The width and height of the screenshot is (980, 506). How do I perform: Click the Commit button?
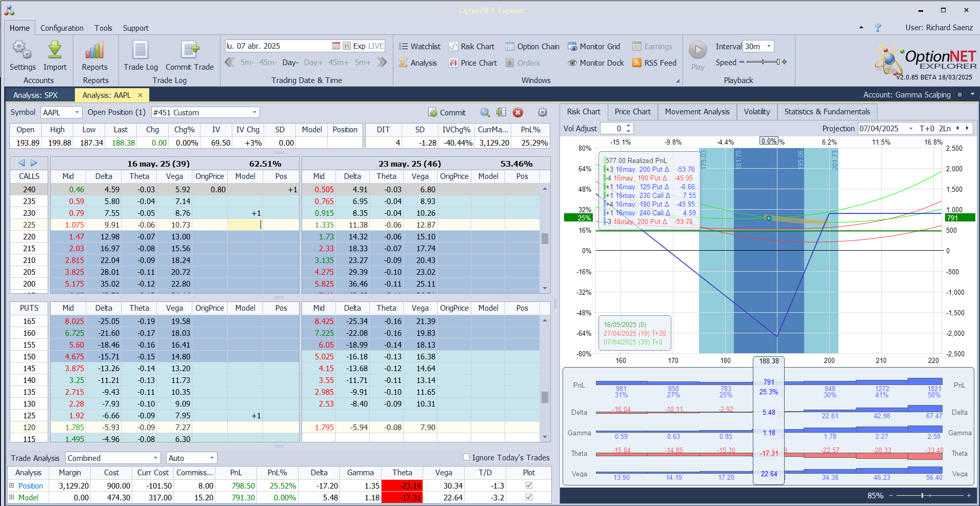447,112
